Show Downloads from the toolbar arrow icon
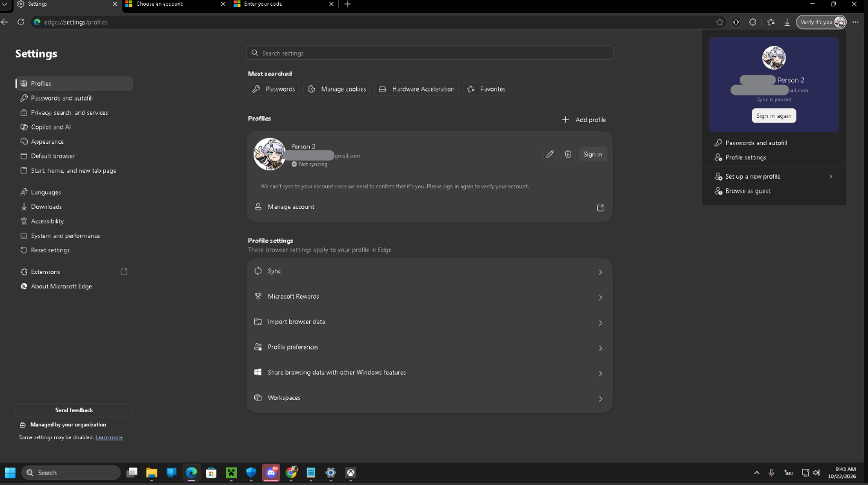This screenshot has width=868, height=485. point(787,22)
